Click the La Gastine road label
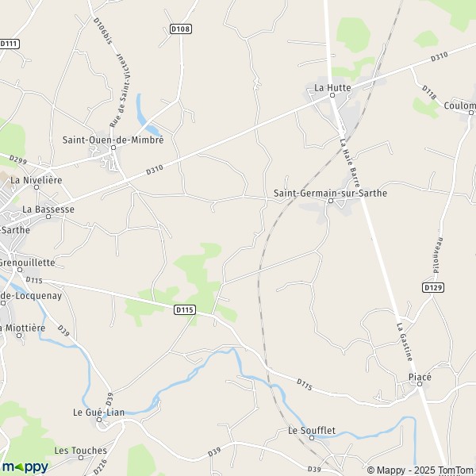 405,342
